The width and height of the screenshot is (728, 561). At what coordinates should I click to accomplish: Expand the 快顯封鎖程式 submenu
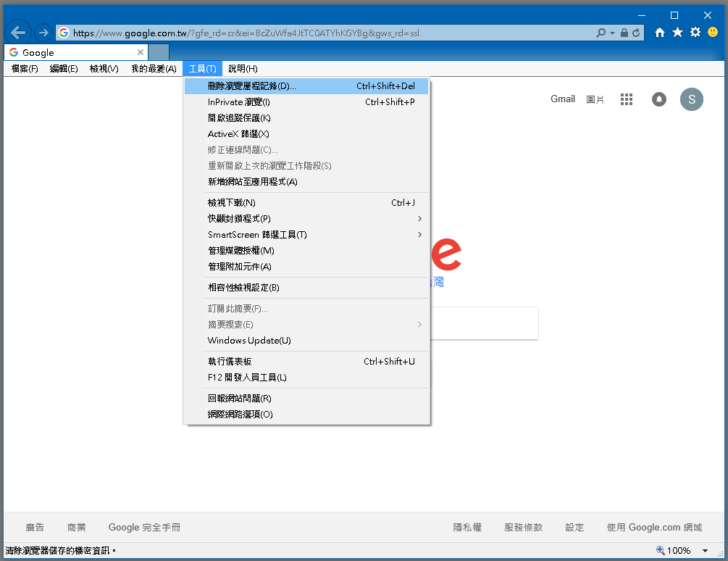click(419, 219)
